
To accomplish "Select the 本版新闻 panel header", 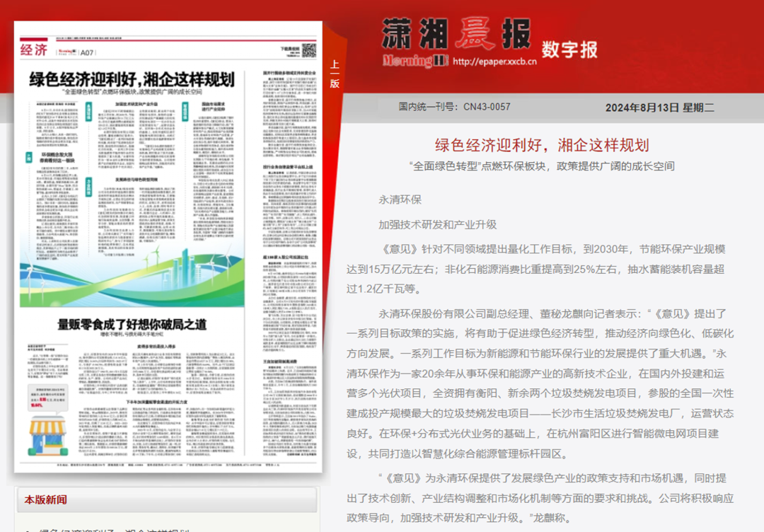I will [x=46, y=499].
